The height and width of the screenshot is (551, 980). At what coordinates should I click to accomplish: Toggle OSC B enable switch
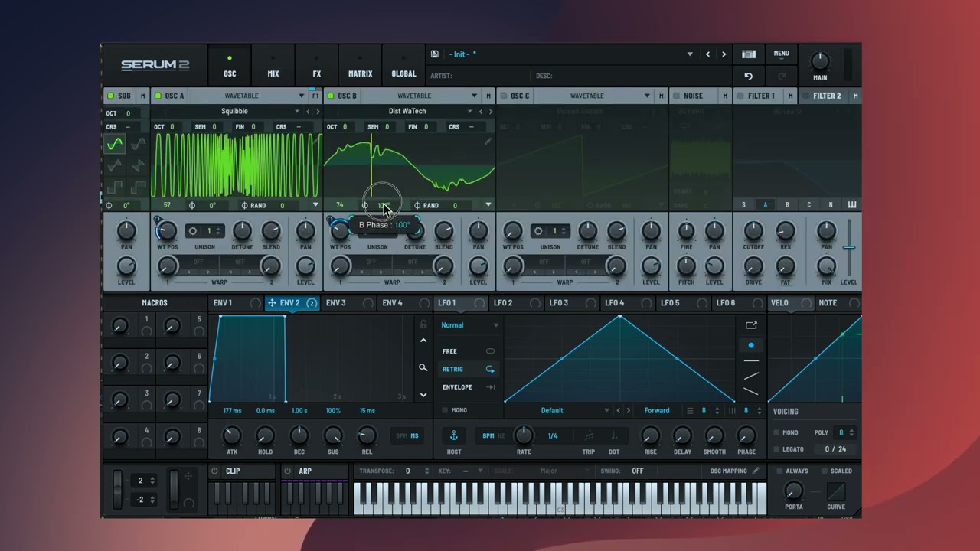click(331, 96)
